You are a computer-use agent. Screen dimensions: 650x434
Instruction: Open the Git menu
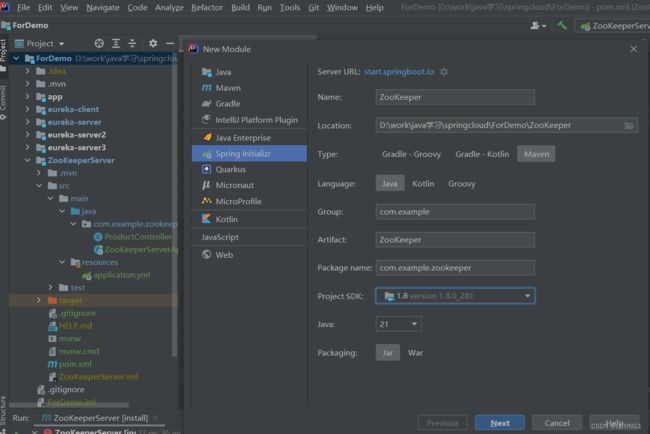(x=313, y=7)
